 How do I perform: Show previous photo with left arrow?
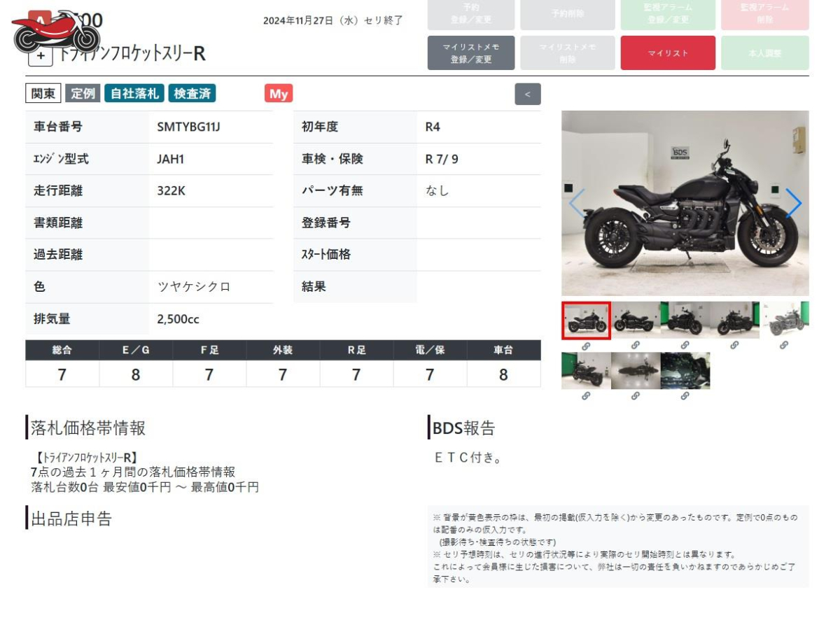tap(576, 203)
